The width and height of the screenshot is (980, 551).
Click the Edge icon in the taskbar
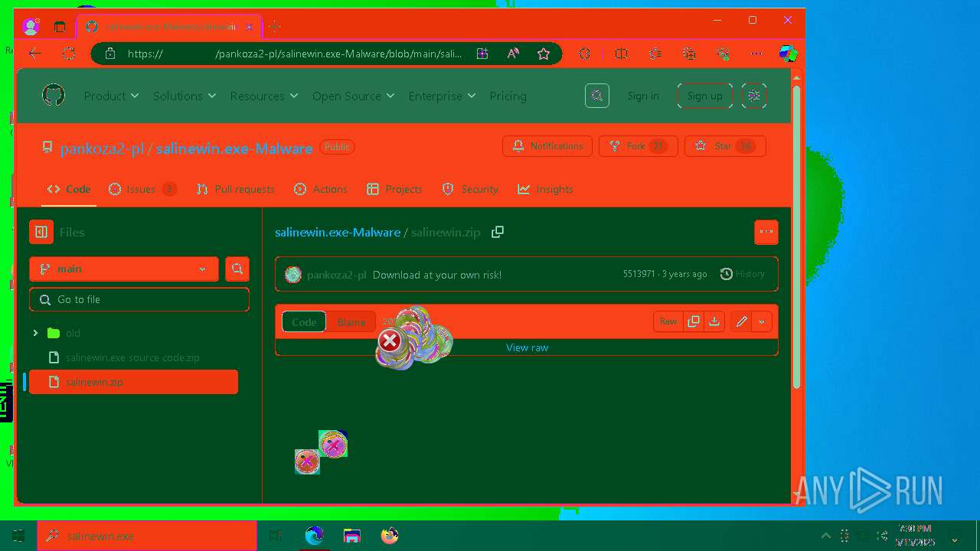315,536
